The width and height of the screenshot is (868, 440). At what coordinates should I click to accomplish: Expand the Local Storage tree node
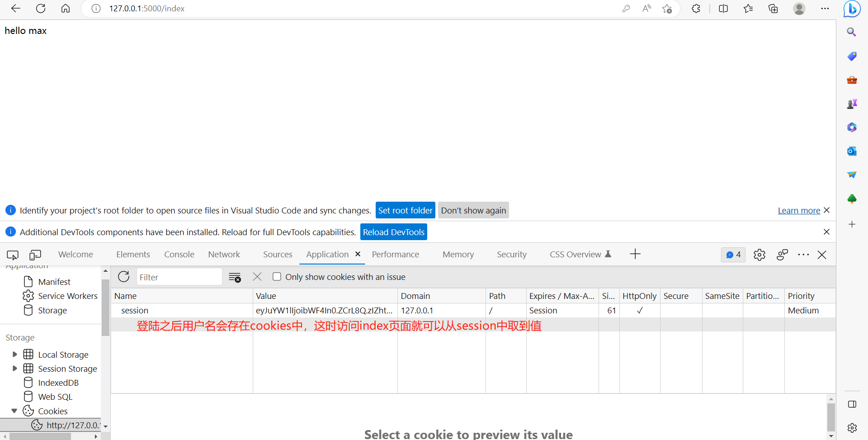pyautogui.click(x=14, y=355)
